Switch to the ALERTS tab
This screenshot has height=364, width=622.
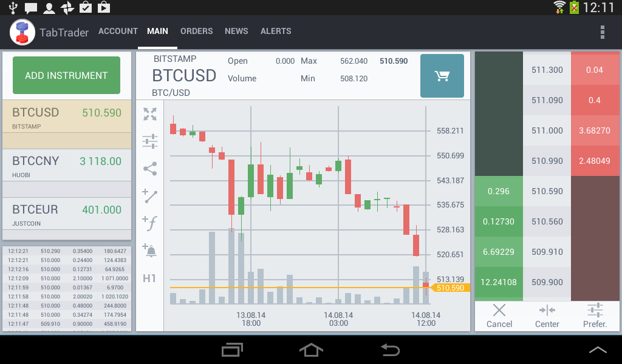tap(276, 32)
